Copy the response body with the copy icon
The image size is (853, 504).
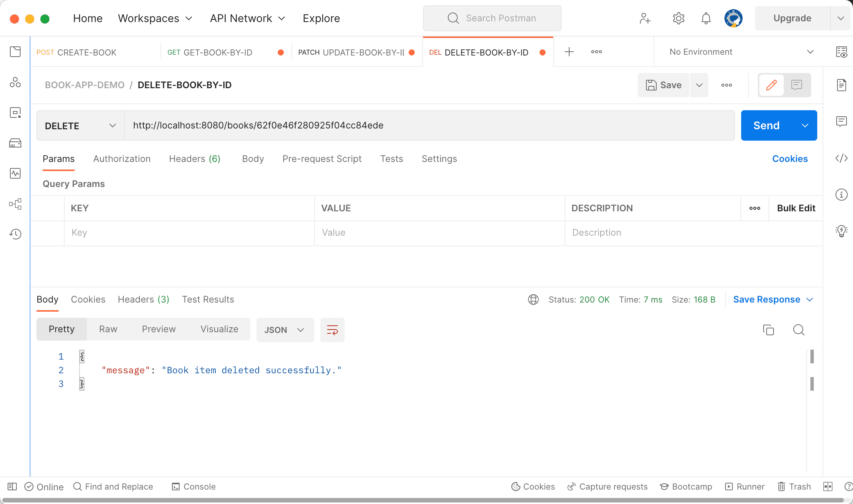(768, 330)
